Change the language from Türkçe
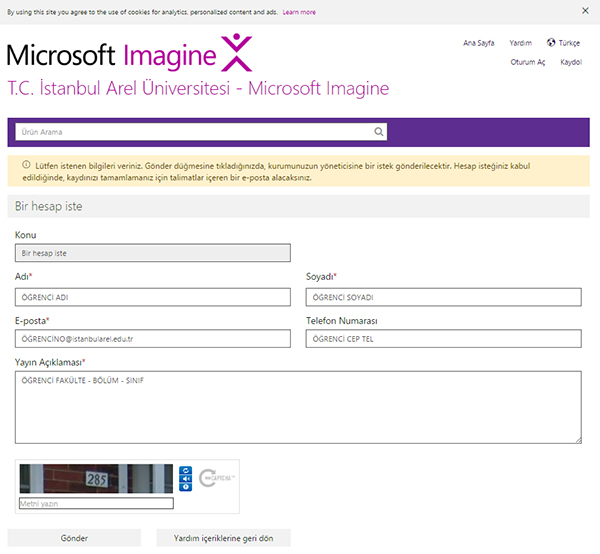 569,43
